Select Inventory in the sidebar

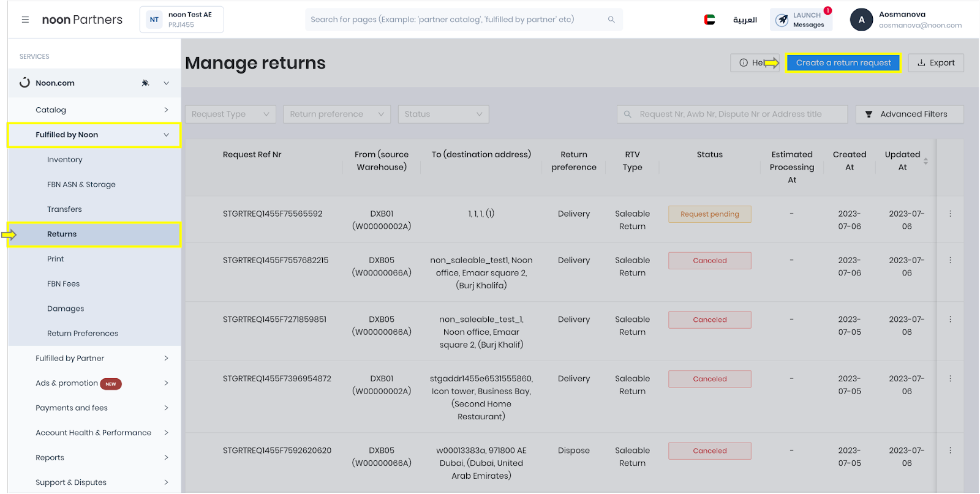click(x=64, y=160)
